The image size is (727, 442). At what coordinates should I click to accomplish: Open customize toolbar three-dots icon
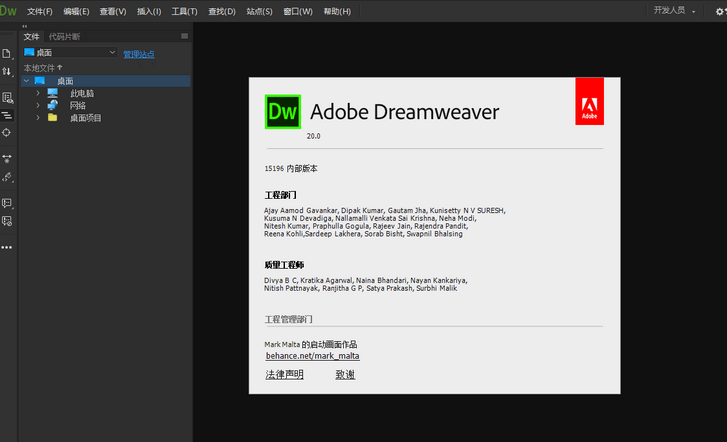pos(6,247)
